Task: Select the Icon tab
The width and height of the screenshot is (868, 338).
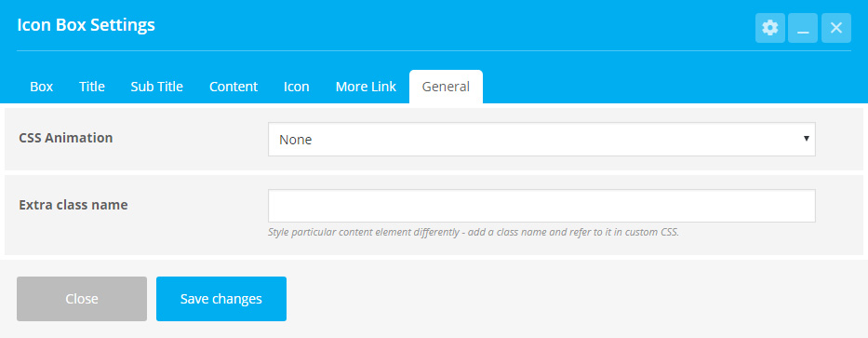Action: coord(296,87)
